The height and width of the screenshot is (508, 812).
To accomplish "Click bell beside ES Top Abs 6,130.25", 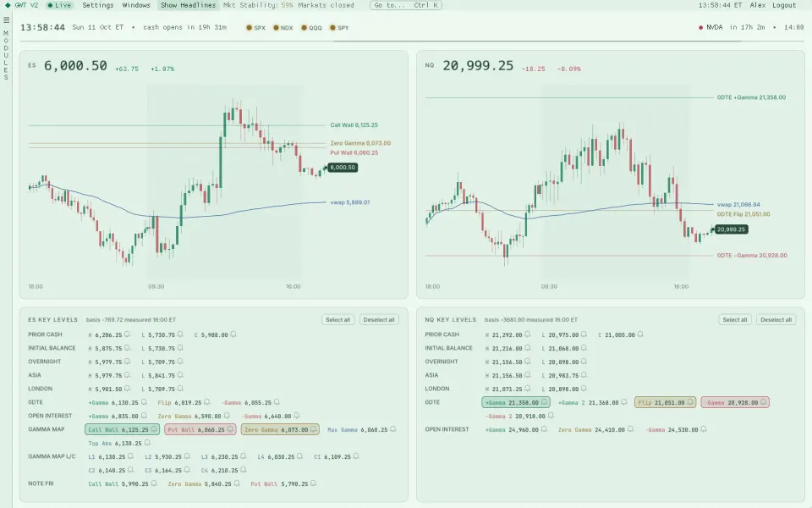I will point(147,443).
